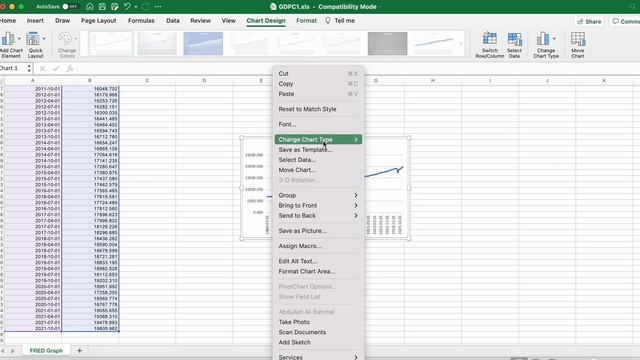The image size is (640, 360).
Task: Select the FRED Graph sheet tab
Action: [x=46, y=350]
